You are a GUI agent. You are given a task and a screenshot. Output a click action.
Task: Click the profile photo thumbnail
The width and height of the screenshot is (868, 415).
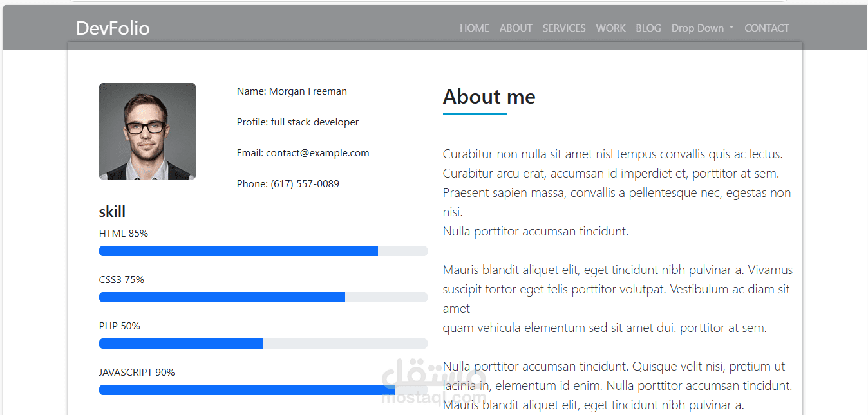click(x=147, y=131)
